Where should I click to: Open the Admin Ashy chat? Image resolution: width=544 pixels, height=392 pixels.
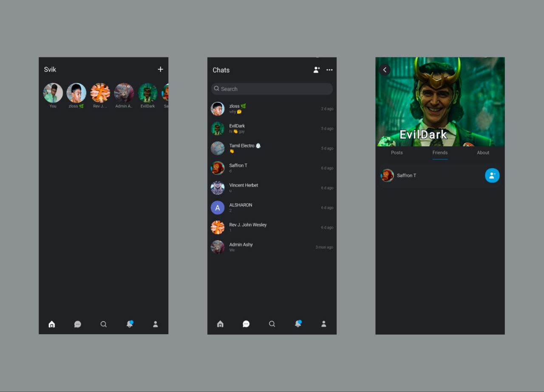tap(272, 247)
